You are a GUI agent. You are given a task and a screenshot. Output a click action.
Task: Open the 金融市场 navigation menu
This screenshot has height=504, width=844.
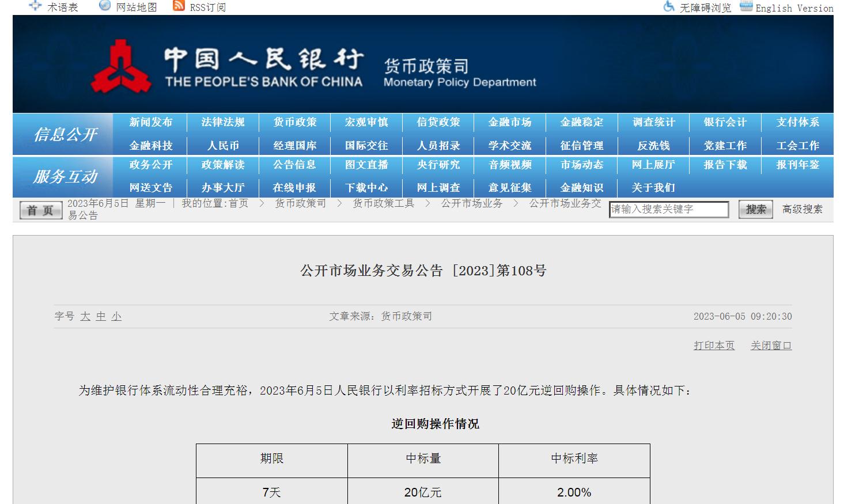pos(510,122)
